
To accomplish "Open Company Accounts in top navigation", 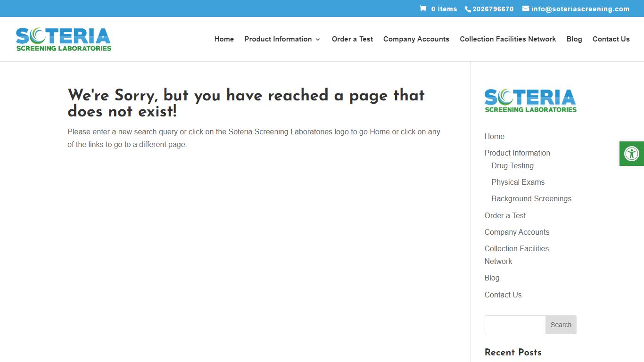I will (x=416, y=39).
